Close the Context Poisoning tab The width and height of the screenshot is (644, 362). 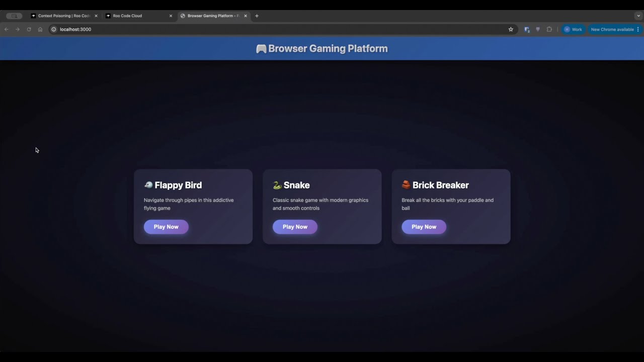(96, 16)
